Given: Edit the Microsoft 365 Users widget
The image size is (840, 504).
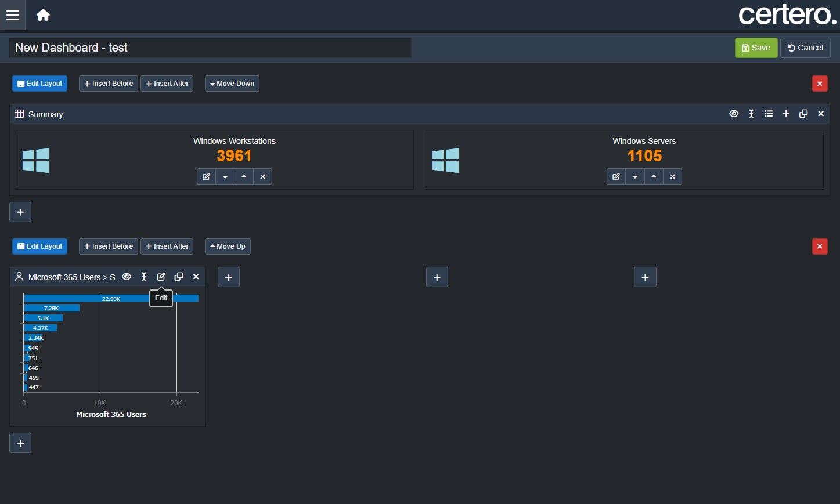Looking at the screenshot, I should [161, 277].
